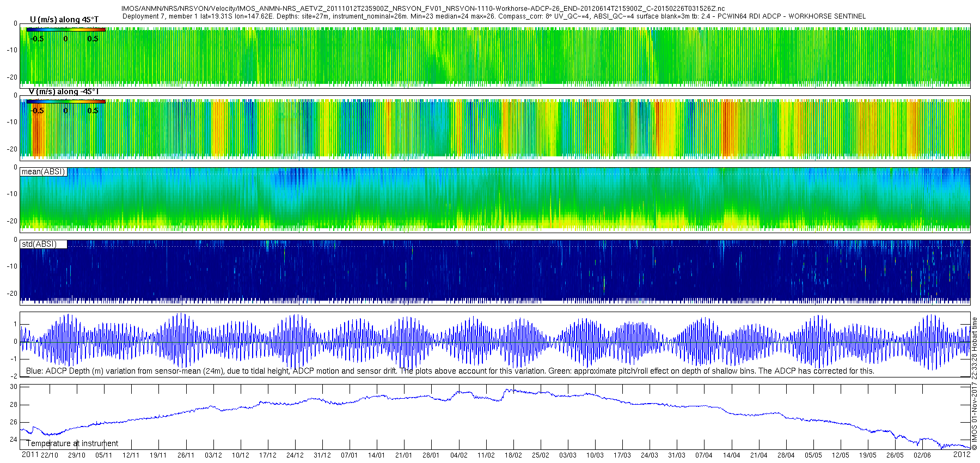
Task: Click the '22/10' date tick
Action: click(50, 455)
